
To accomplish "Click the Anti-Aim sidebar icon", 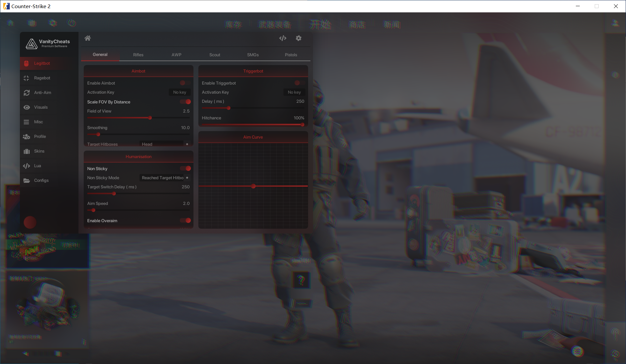I will pos(26,92).
